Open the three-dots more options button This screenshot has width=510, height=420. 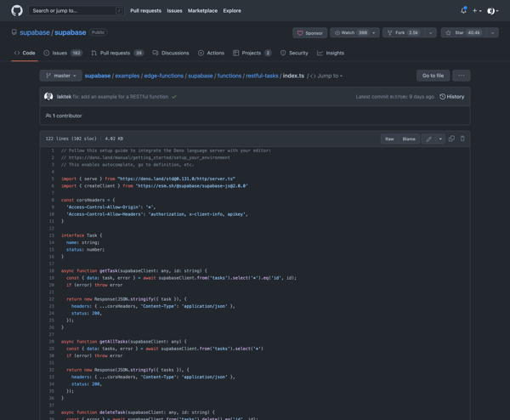point(462,76)
